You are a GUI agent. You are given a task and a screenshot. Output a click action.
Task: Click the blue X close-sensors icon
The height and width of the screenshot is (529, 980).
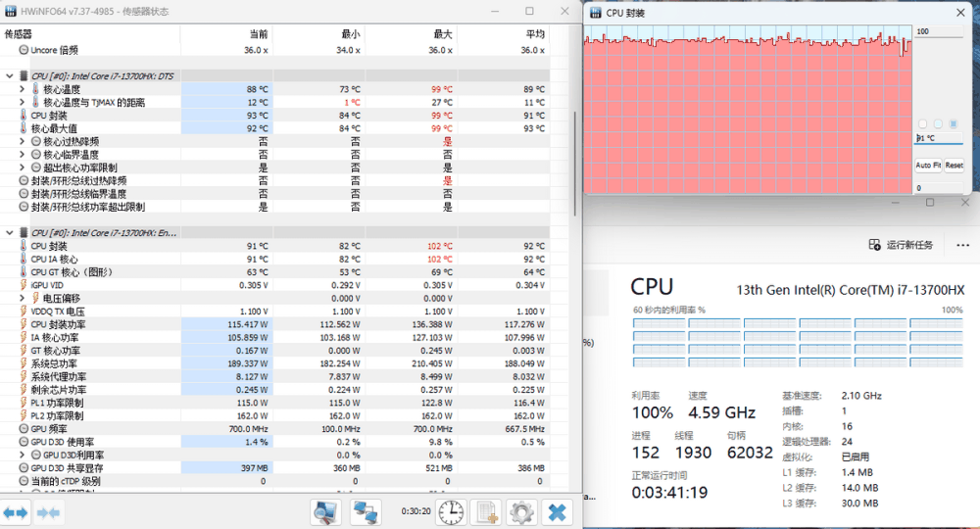[x=557, y=512]
